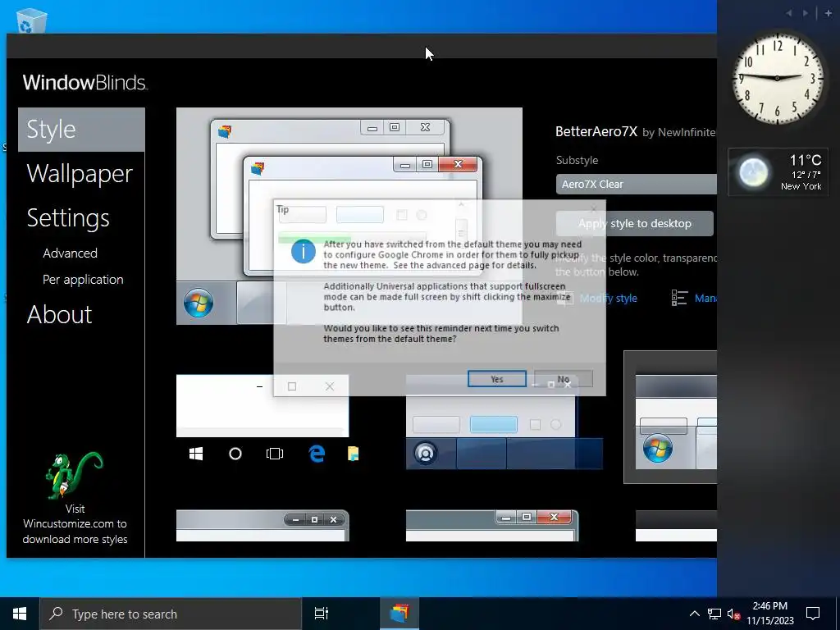Click the WindowBlinds logo text
This screenshot has height=630, width=840.
(x=84, y=83)
